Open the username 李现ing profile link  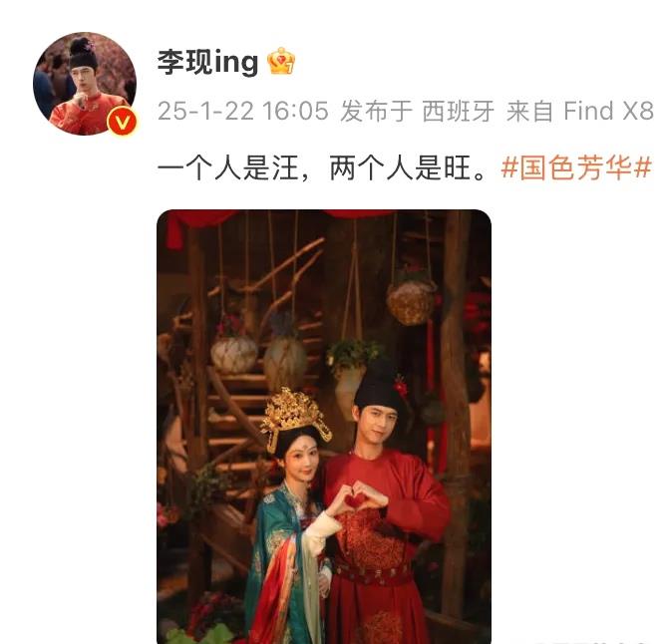207,62
